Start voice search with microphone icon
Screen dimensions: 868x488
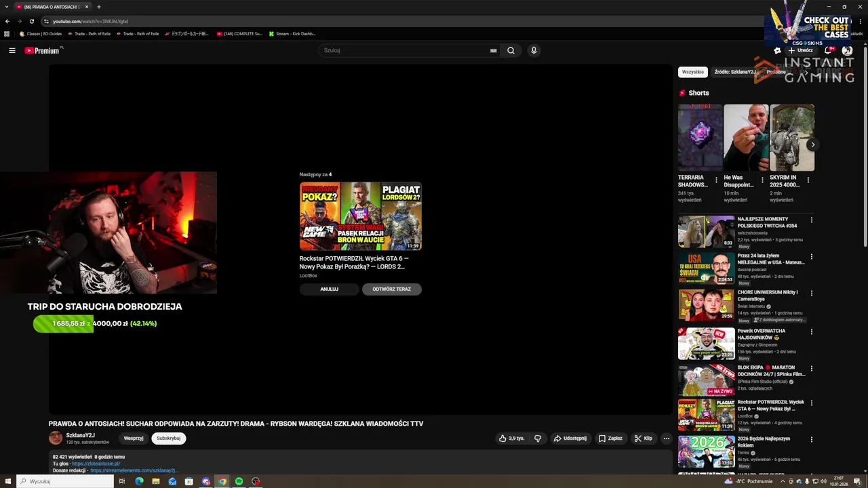[x=534, y=50]
